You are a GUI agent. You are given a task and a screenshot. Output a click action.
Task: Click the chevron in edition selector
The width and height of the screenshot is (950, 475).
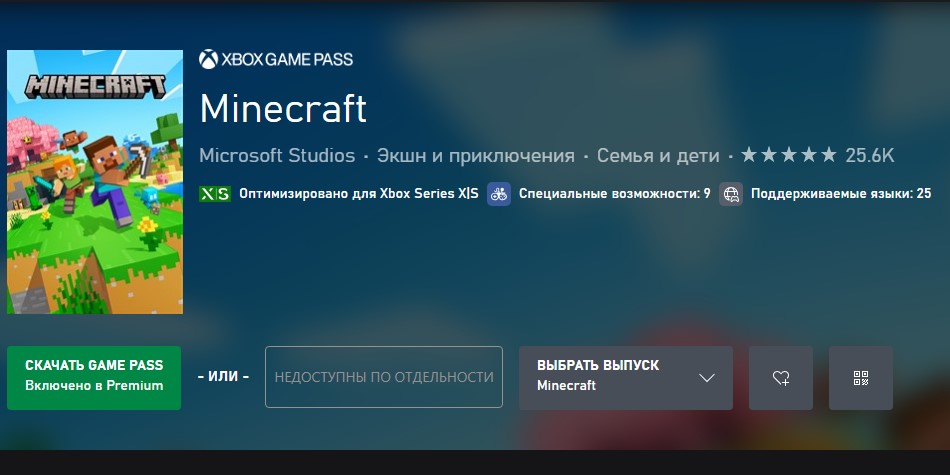pyautogui.click(x=706, y=378)
